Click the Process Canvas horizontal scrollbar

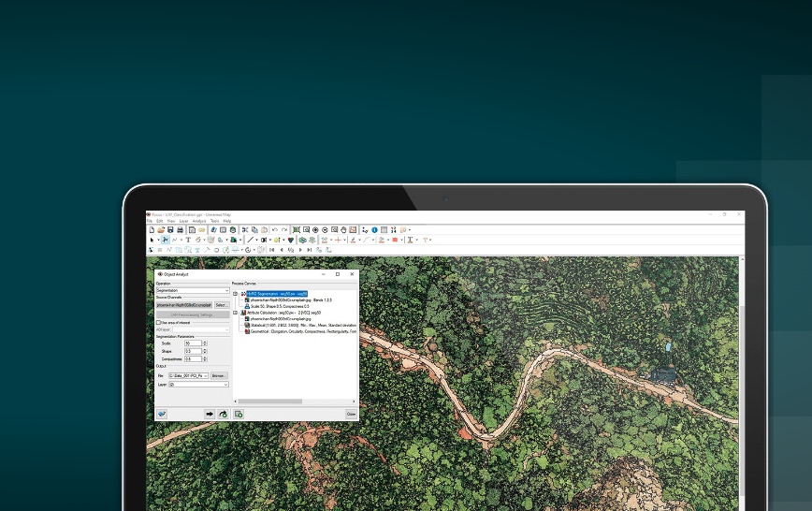271,401
